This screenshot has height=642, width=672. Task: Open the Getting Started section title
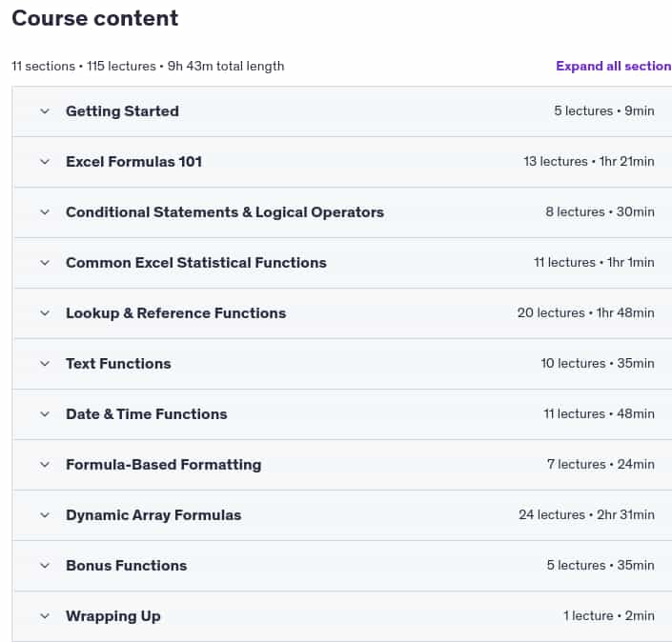point(122,111)
